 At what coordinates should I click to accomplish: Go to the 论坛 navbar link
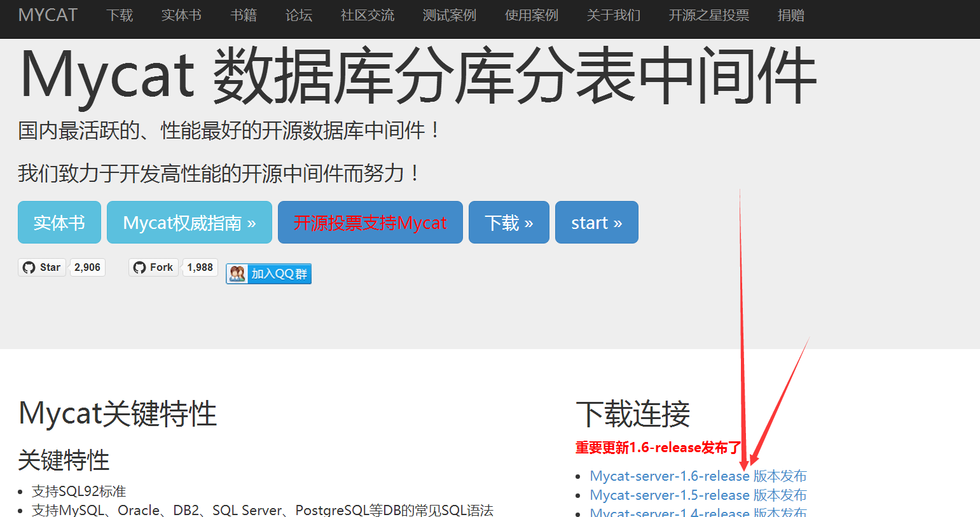tap(299, 15)
